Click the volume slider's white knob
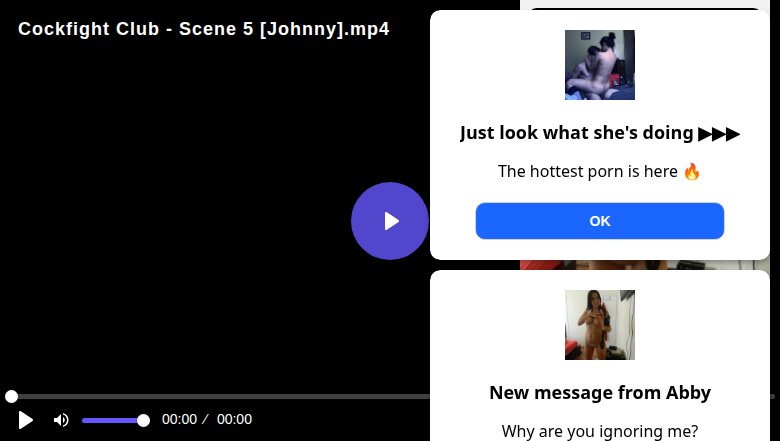 [x=143, y=420]
